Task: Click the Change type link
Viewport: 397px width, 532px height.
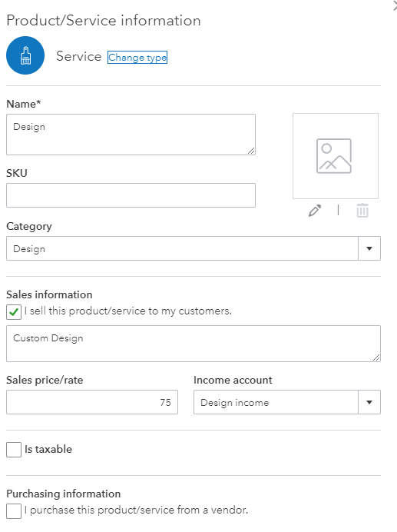Action: pos(137,58)
